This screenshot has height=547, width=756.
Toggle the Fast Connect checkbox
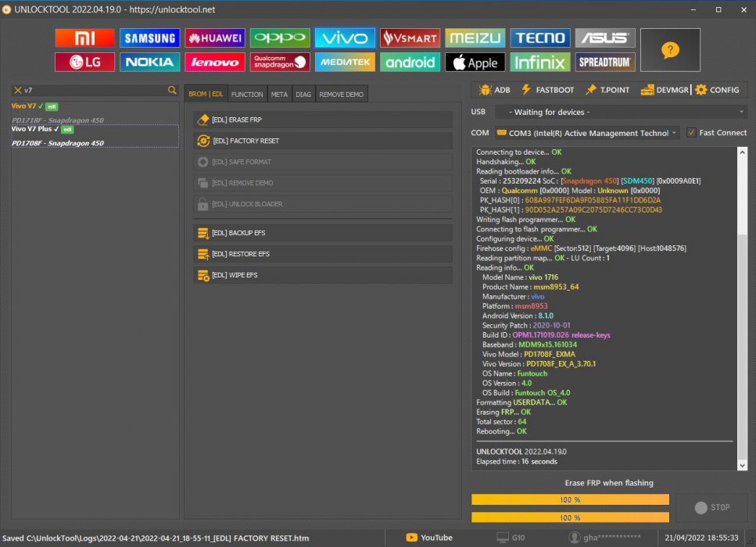[x=691, y=133]
